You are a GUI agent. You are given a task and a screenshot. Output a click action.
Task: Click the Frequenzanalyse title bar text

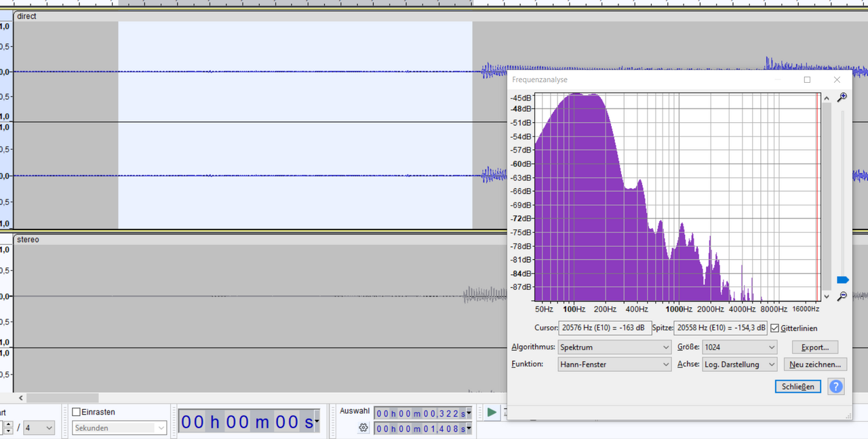540,79
